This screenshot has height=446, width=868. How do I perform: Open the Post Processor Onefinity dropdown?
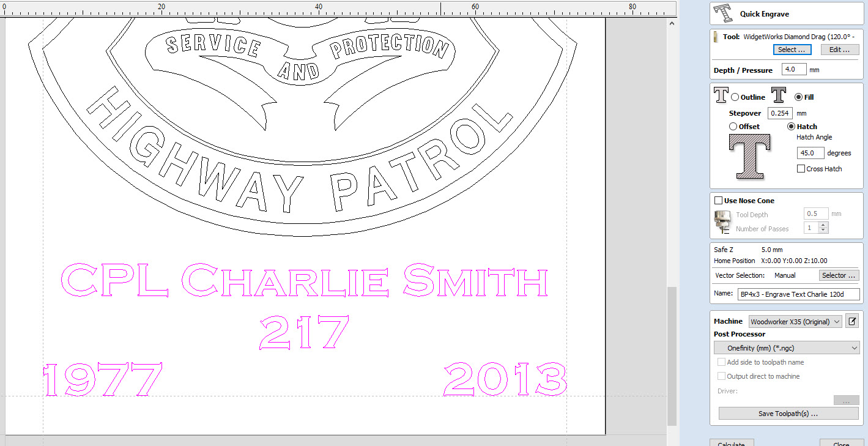click(x=787, y=348)
